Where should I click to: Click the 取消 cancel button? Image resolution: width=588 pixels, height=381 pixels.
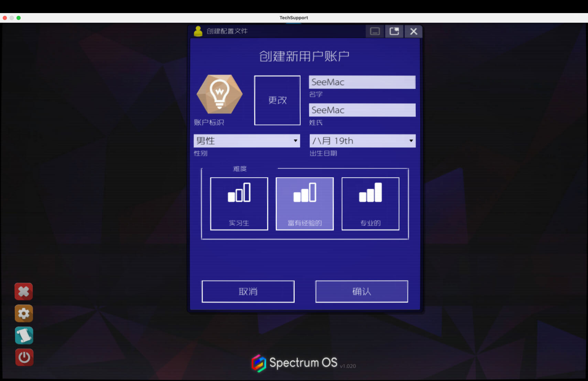click(248, 292)
